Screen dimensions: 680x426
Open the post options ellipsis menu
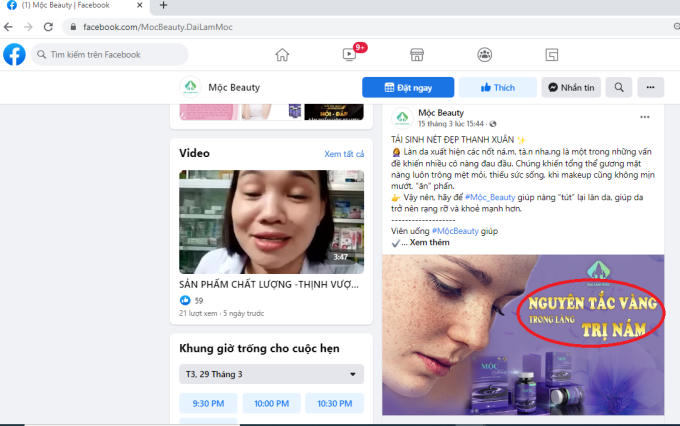pyautogui.click(x=645, y=117)
